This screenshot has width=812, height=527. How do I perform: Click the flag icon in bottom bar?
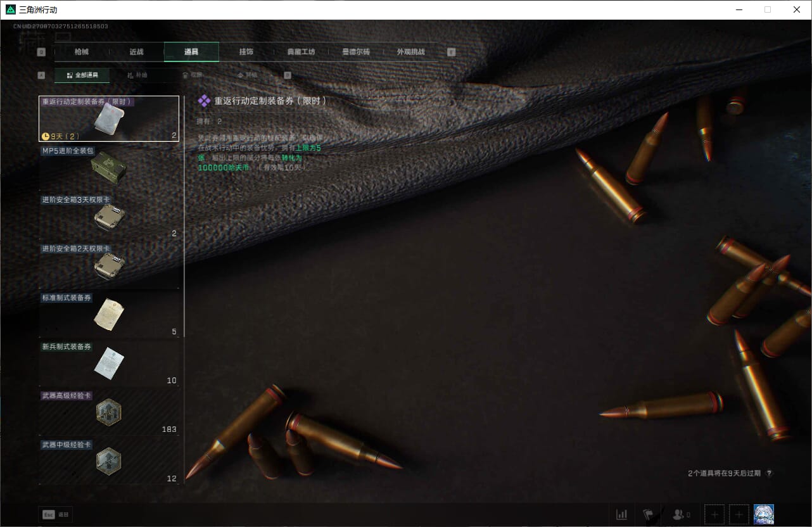[x=648, y=514]
